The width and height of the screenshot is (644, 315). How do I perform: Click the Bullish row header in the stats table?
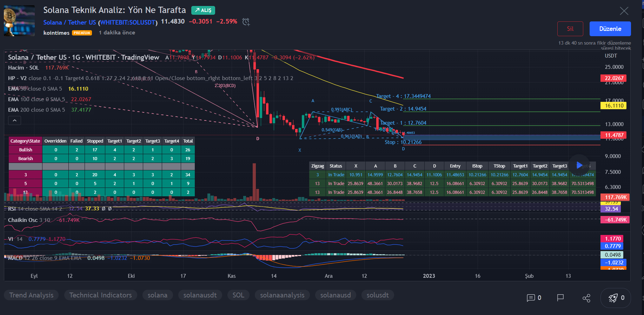25,150
